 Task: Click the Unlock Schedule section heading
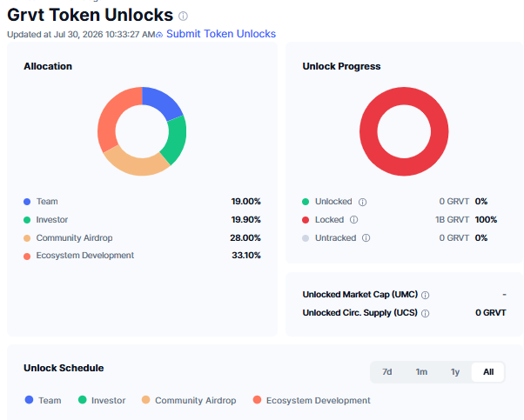pyautogui.click(x=64, y=368)
